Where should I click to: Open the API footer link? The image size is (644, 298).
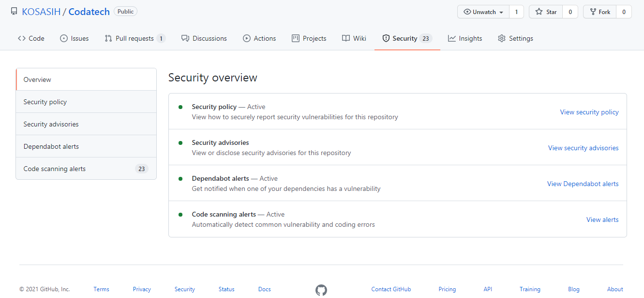(488, 289)
